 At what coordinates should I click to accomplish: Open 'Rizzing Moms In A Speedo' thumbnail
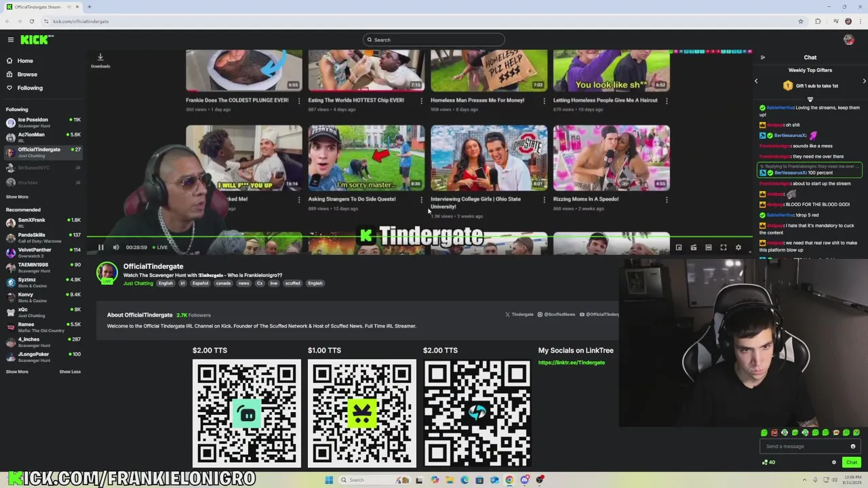click(612, 158)
